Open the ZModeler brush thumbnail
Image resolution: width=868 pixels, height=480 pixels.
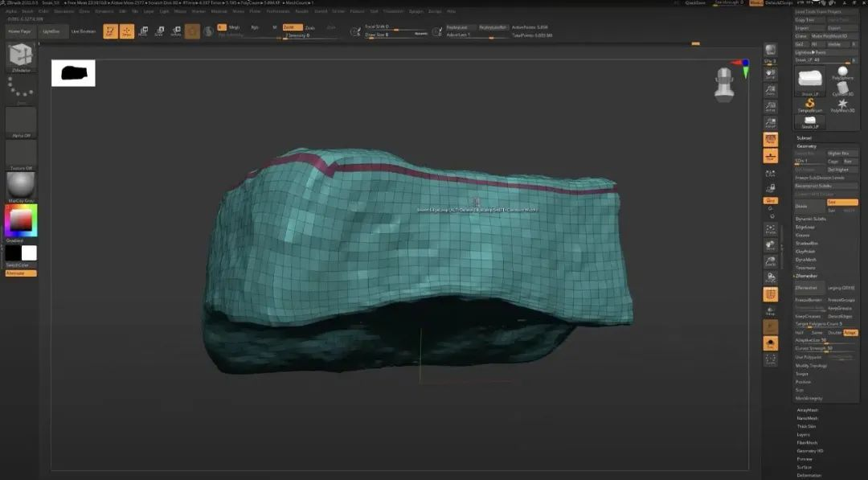(x=21, y=56)
